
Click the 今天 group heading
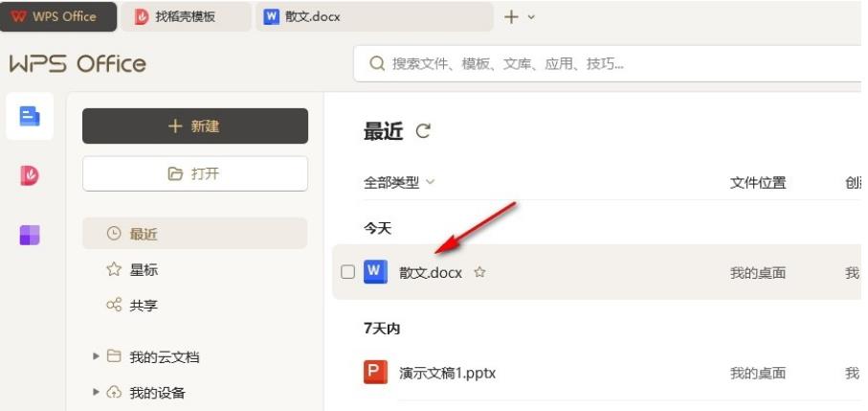coord(377,228)
